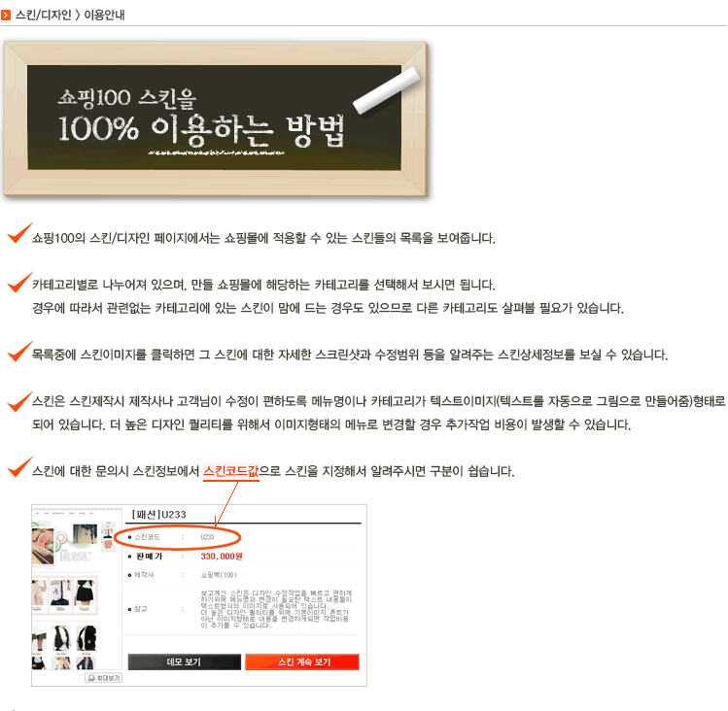Click the chalkboard banner image
The width and height of the screenshot is (728, 711).
coord(216,118)
